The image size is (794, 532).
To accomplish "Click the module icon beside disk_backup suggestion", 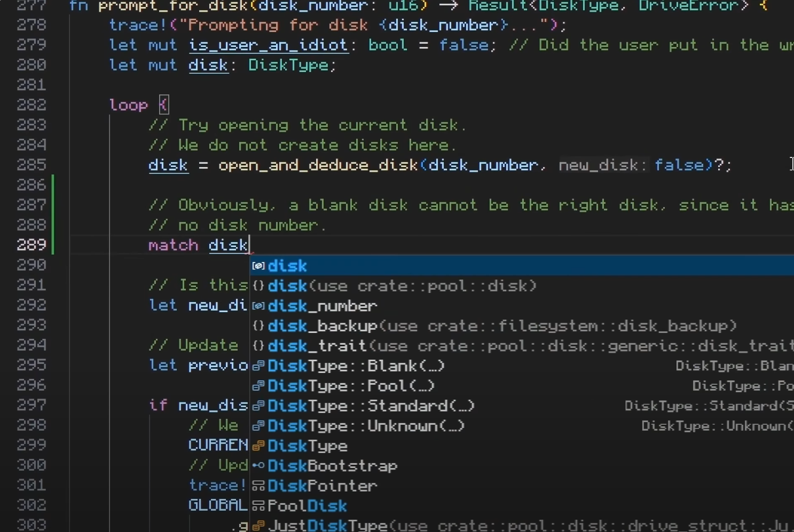I will pyautogui.click(x=258, y=326).
